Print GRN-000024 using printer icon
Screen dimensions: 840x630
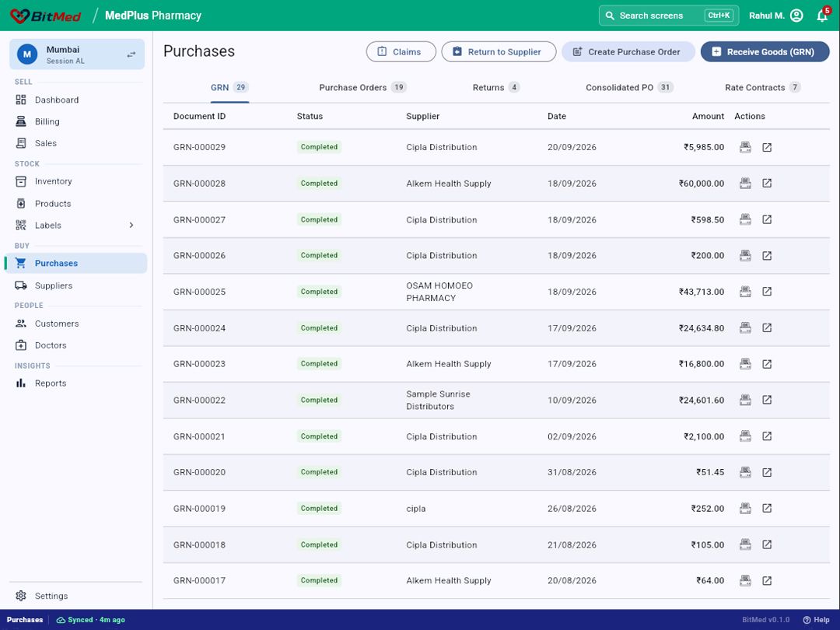(x=745, y=328)
